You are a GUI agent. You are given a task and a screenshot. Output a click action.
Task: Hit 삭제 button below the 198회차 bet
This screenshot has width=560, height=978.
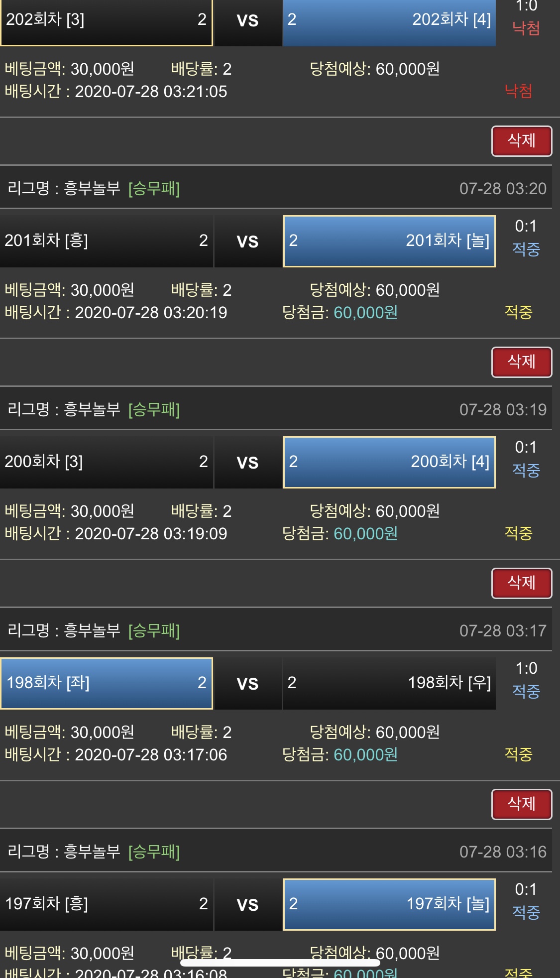pos(521,804)
